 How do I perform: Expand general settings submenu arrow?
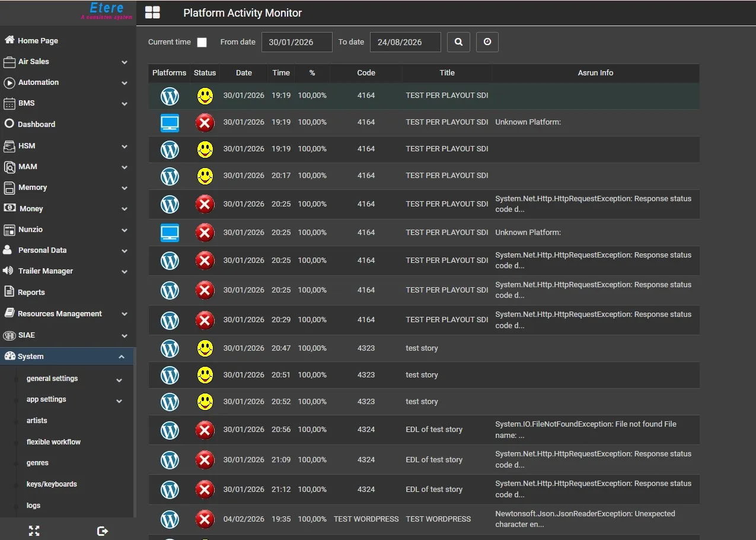[119, 380]
